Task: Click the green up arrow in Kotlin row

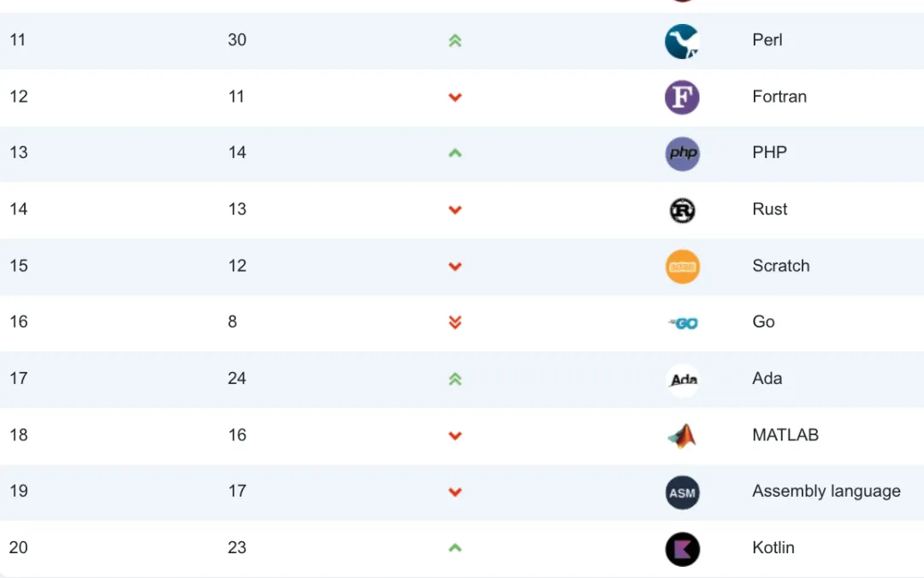Action: [455, 548]
